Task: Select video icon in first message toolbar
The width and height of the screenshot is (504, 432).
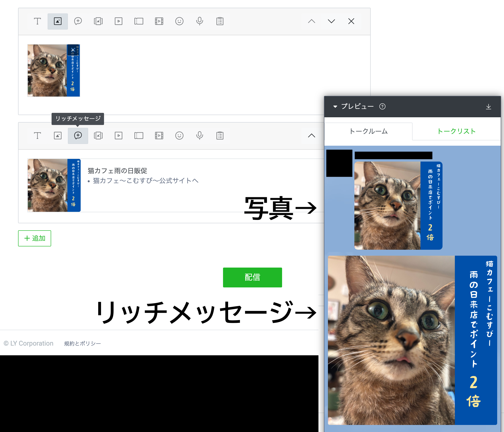Action: 119,21
